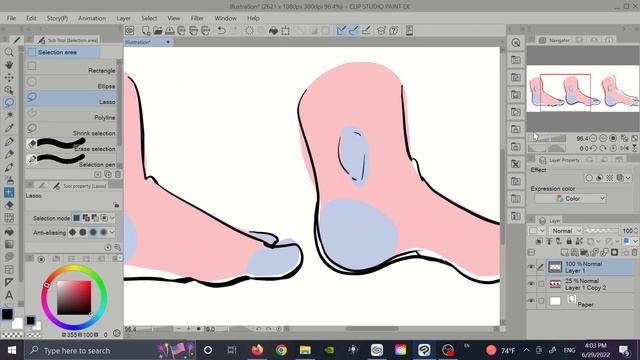The image size is (640, 360).
Task: Click the Navigator thumbnail preview
Action: 583,89
